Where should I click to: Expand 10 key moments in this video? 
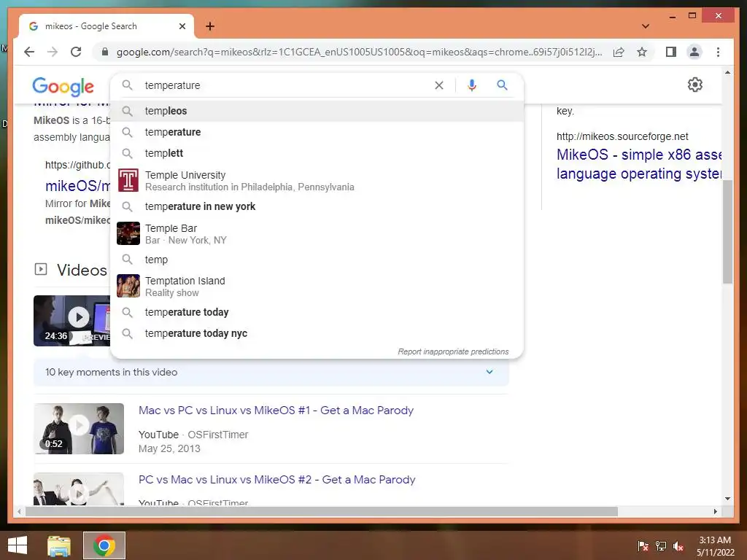point(271,373)
